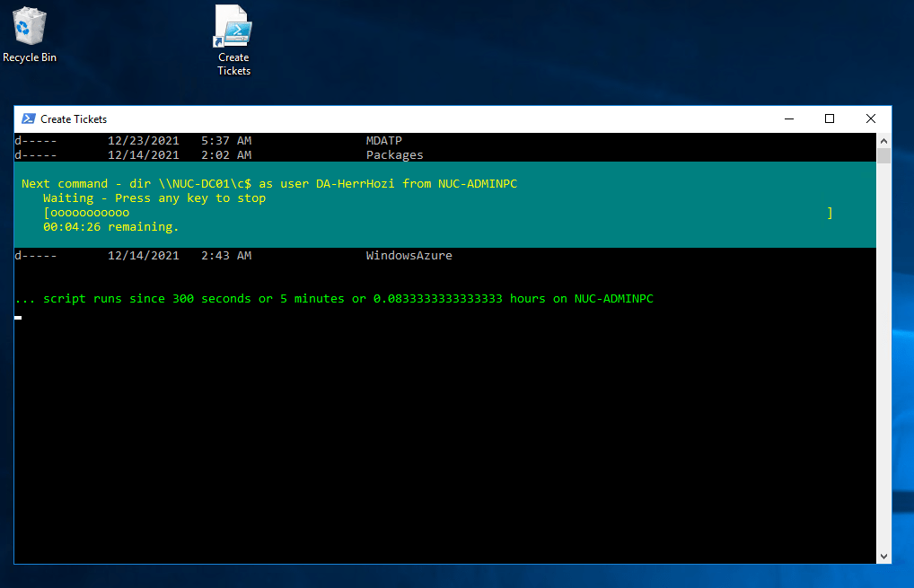Click the '00:04:26 remaining.' countdown text
Viewport: 914px width, 588px height.
coord(111,227)
